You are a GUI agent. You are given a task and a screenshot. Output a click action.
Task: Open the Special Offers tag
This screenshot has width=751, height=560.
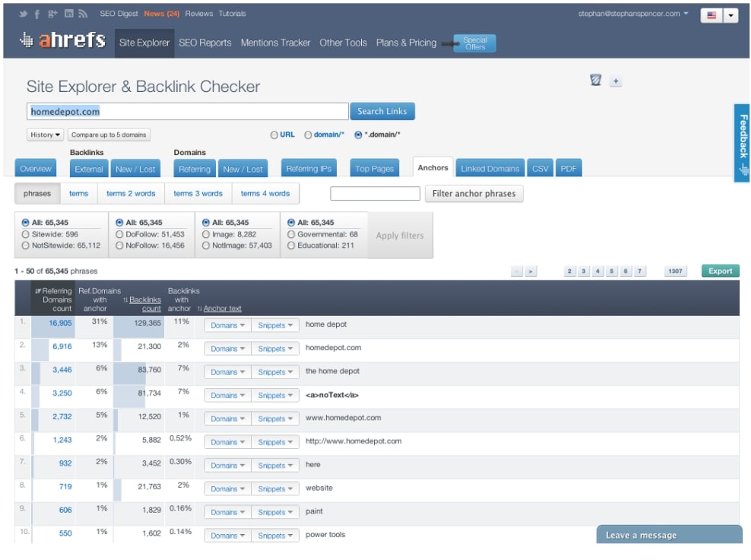(474, 43)
